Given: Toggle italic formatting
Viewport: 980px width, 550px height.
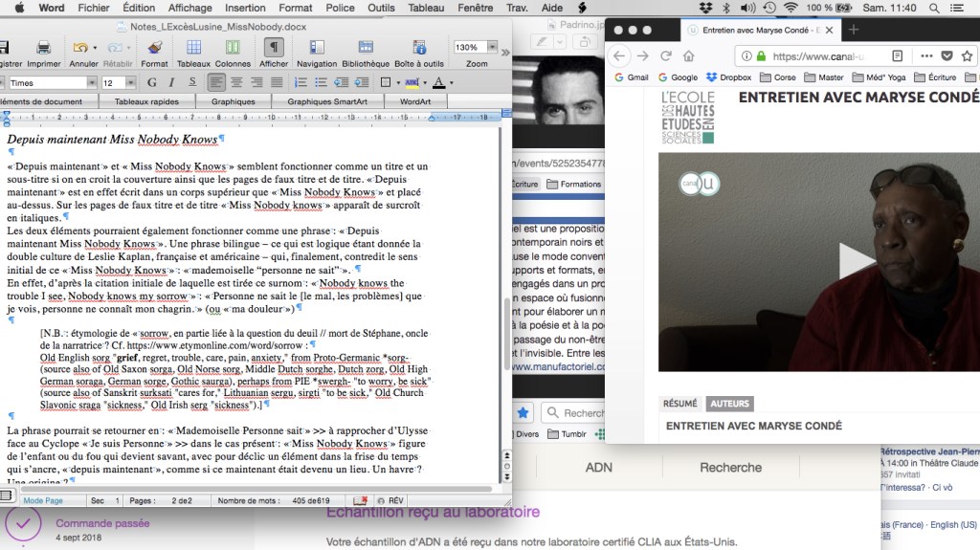Looking at the screenshot, I should (167, 83).
